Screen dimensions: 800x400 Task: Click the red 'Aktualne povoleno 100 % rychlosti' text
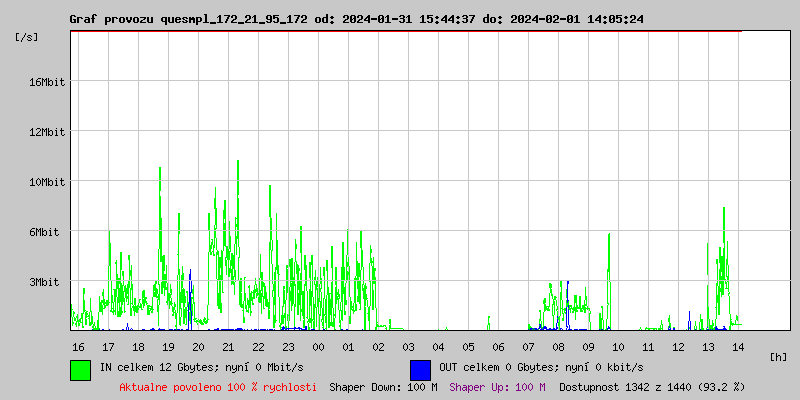point(218,387)
